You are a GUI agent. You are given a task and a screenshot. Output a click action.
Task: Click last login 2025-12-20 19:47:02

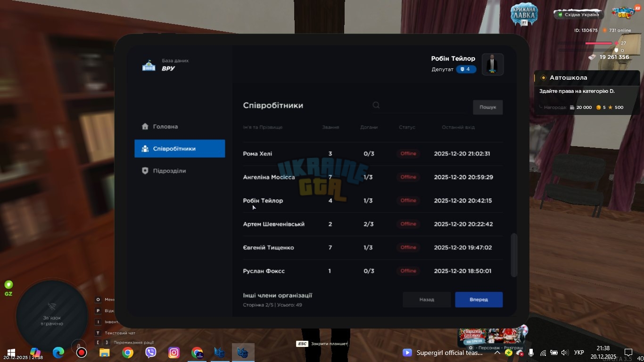[x=462, y=247]
